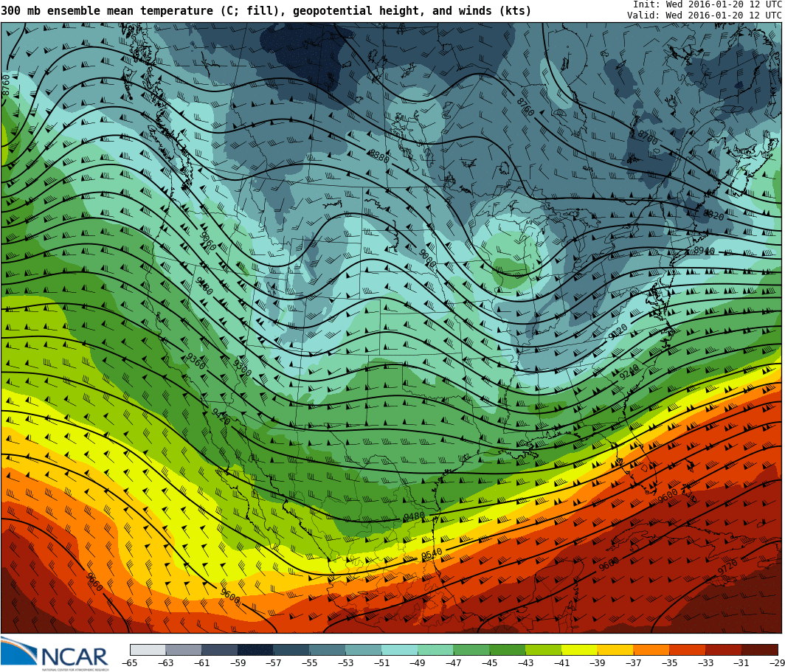Click the 9720 height contour label
Screen dimensions: 785x672
727,567
